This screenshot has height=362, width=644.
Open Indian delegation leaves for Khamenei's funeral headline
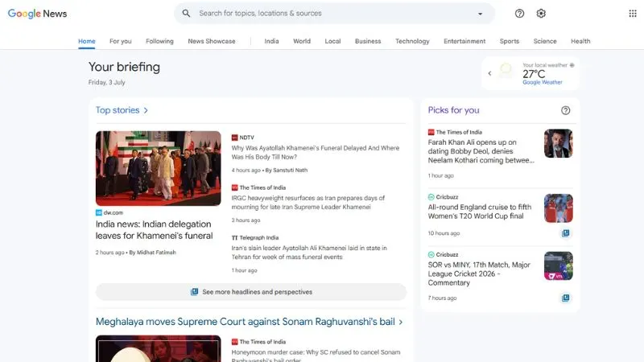[x=155, y=230]
